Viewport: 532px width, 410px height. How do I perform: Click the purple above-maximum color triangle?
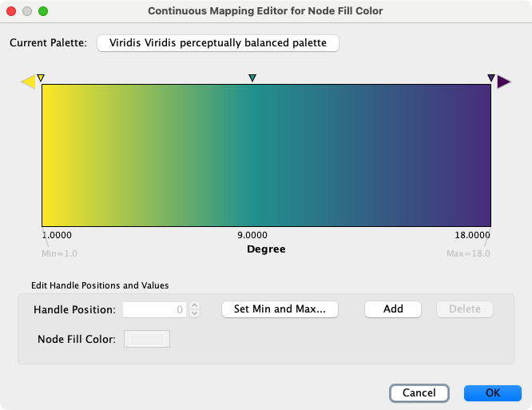(503, 82)
